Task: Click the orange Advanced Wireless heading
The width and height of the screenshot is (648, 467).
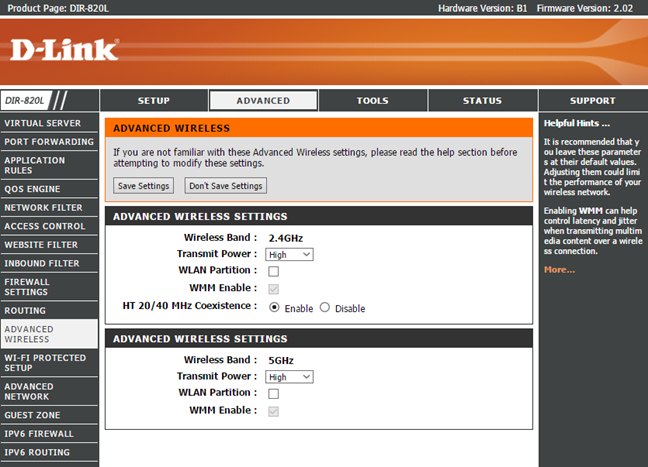Action: pos(172,128)
